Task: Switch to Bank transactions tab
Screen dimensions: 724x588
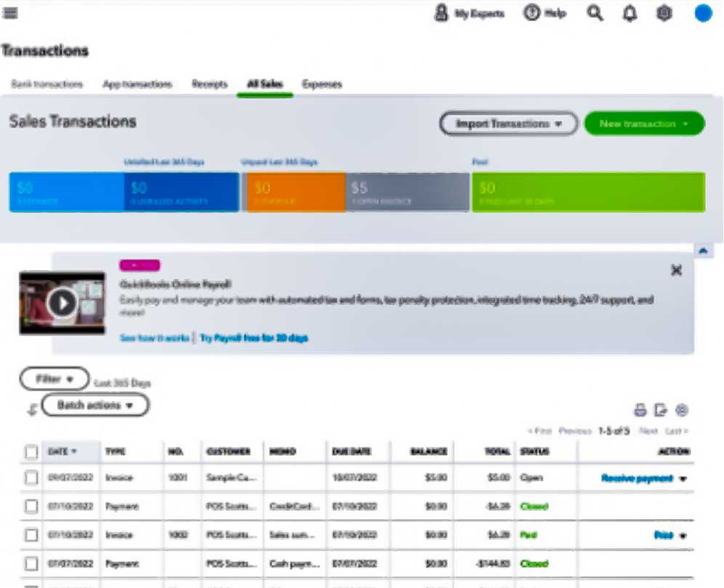Action: (47, 84)
